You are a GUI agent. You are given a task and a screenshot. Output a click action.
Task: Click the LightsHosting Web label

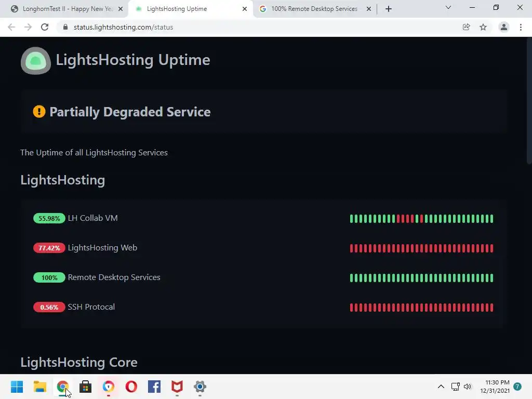[x=102, y=248]
